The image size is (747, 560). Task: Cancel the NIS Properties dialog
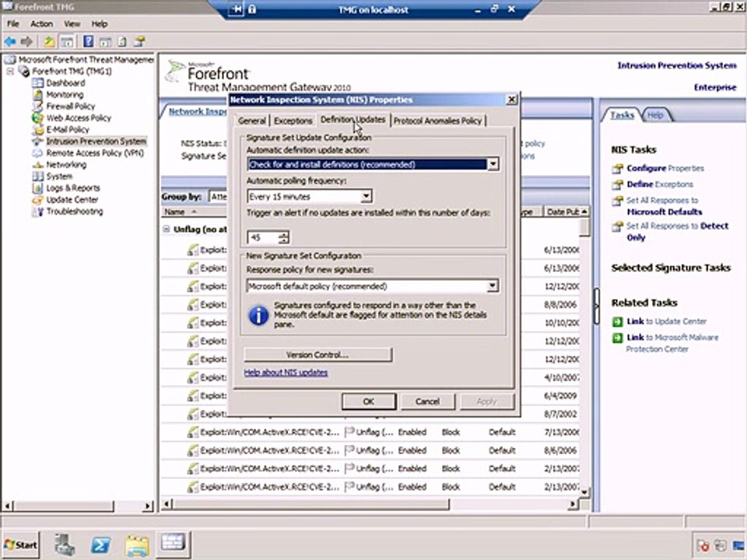tap(427, 401)
